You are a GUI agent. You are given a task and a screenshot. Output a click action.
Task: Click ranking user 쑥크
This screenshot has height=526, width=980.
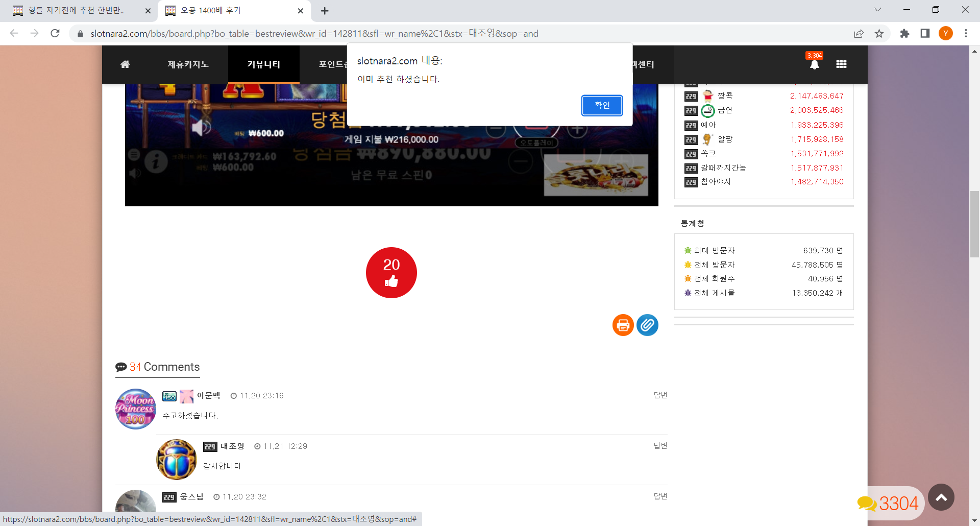point(708,153)
